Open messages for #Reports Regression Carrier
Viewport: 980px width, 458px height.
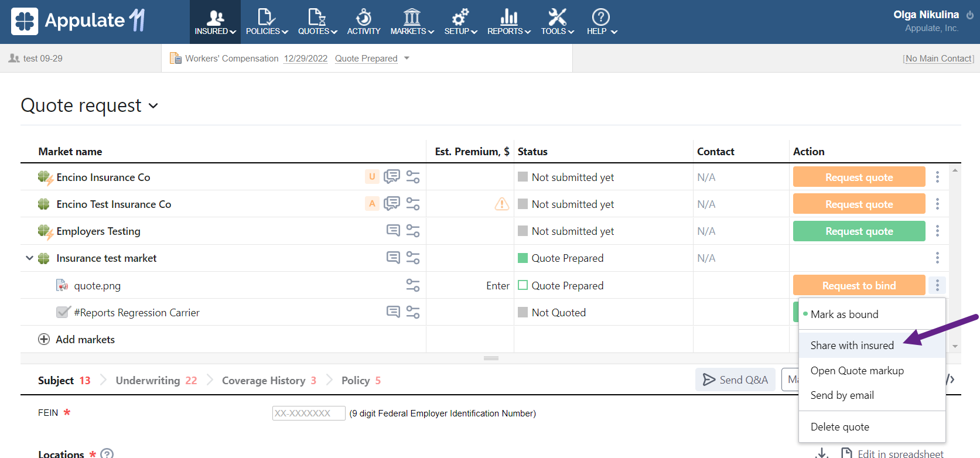pyautogui.click(x=394, y=312)
